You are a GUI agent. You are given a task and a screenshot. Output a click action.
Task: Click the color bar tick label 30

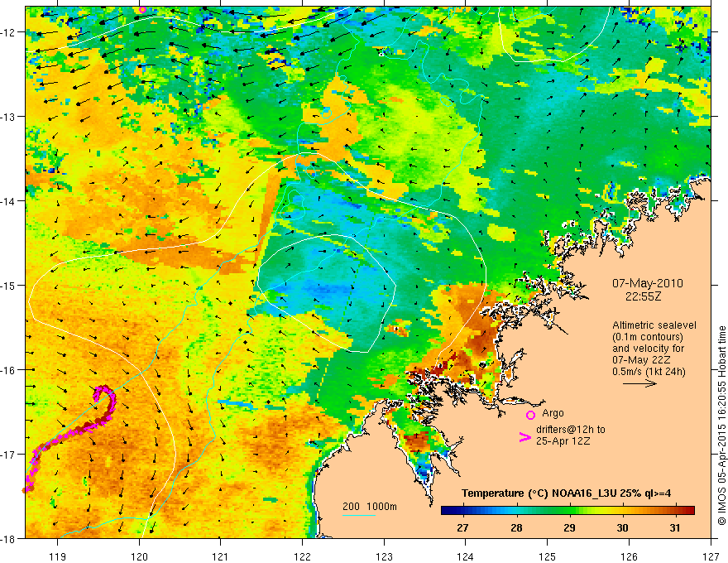pos(623,527)
